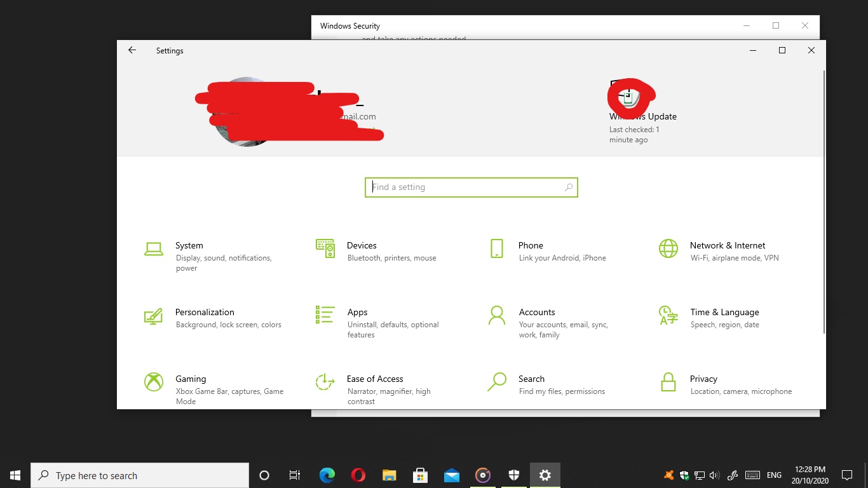868x488 pixels.
Task: Open Task View on the taskbar
Action: coord(295,475)
